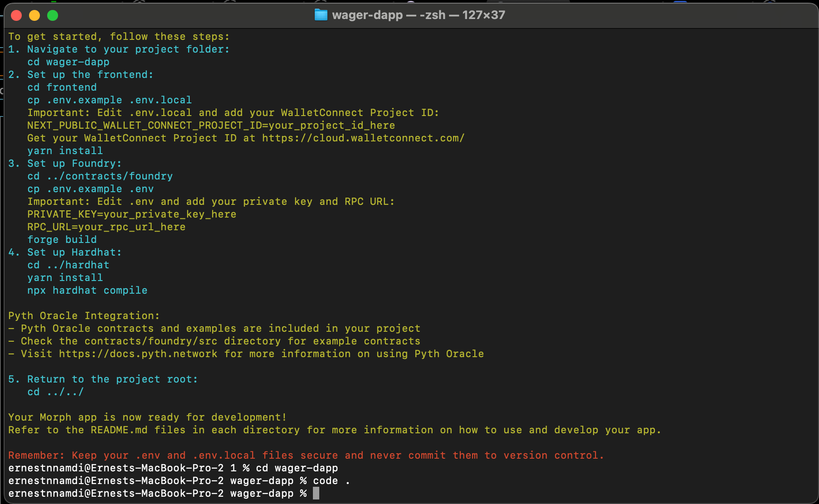This screenshot has width=819, height=504.
Task: Click the 'cd ../../' command under step 5
Action: click(55, 392)
